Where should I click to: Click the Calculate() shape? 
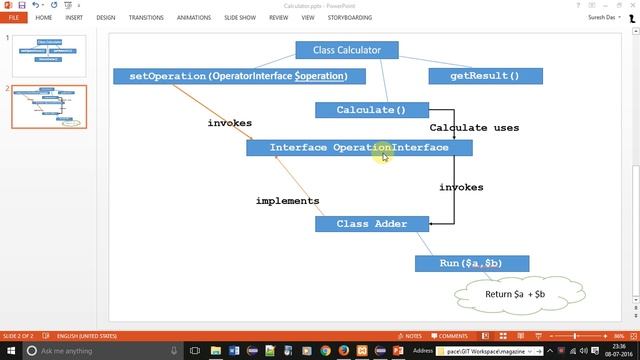372,110
